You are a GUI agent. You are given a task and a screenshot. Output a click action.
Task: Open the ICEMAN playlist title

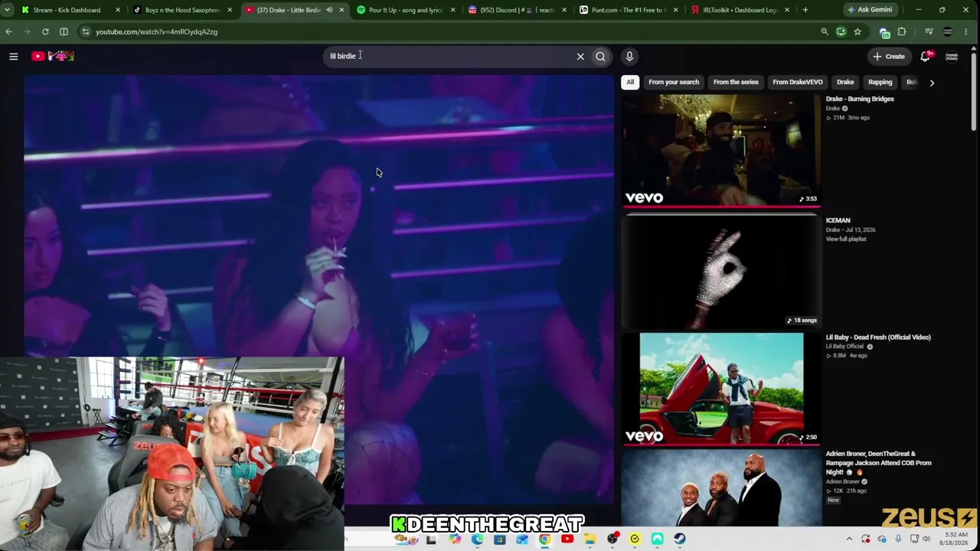pos(838,220)
